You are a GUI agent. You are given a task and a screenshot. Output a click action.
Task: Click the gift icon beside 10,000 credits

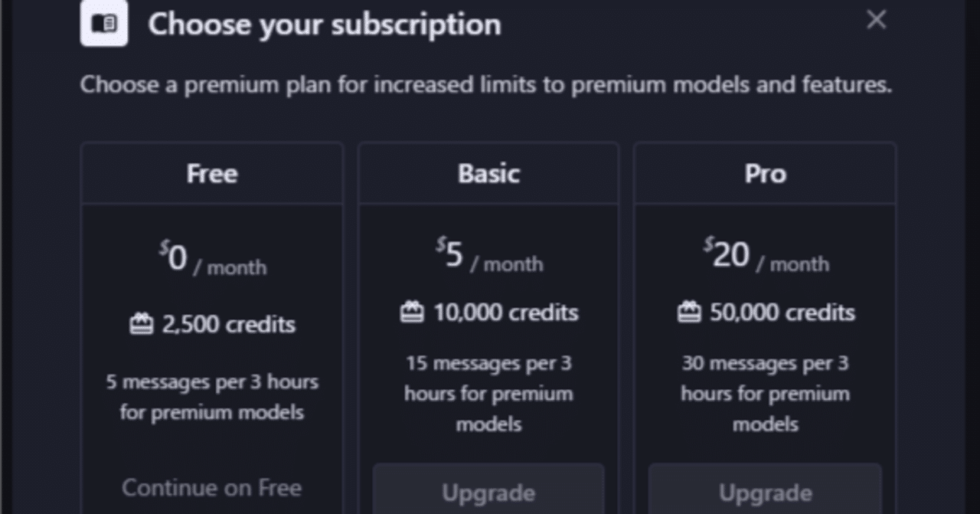pos(412,313)
